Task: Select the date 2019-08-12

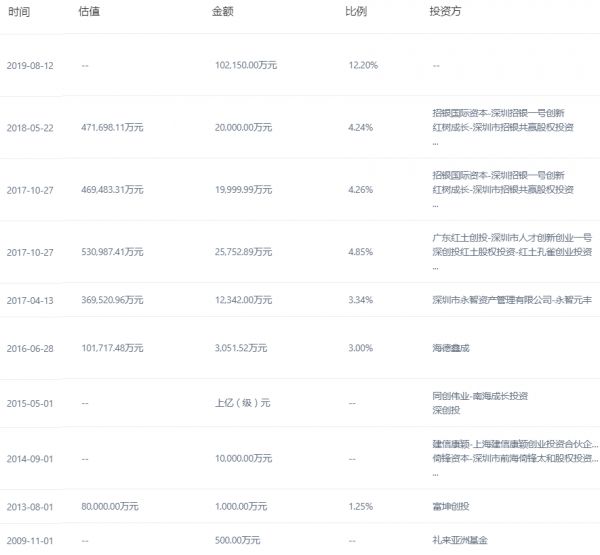Action: point(30,66)
